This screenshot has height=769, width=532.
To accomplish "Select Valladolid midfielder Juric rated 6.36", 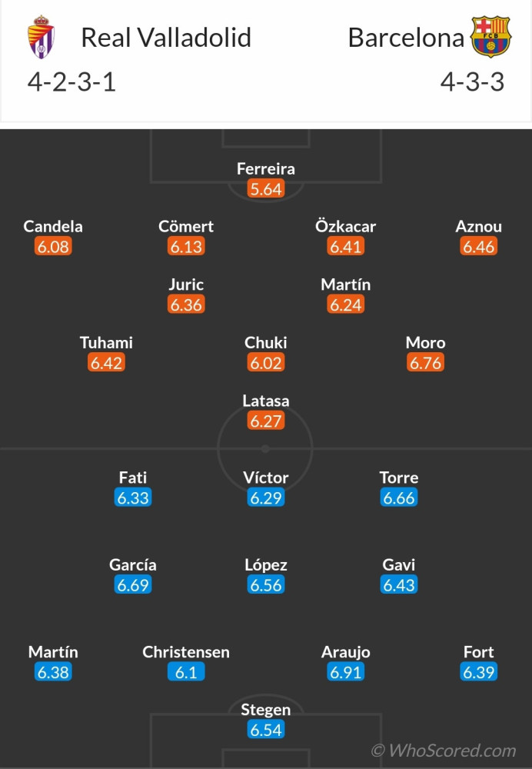I will [x=186, y=295].
